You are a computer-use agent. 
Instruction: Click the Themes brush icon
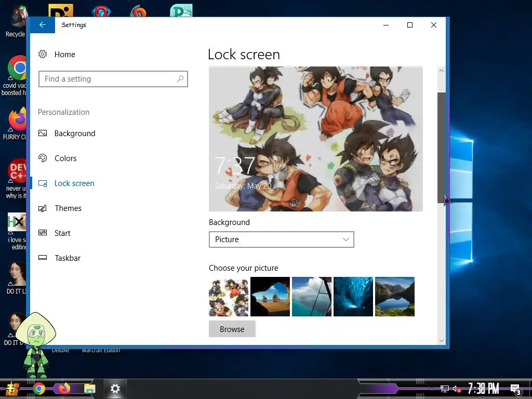pos(43,208)
